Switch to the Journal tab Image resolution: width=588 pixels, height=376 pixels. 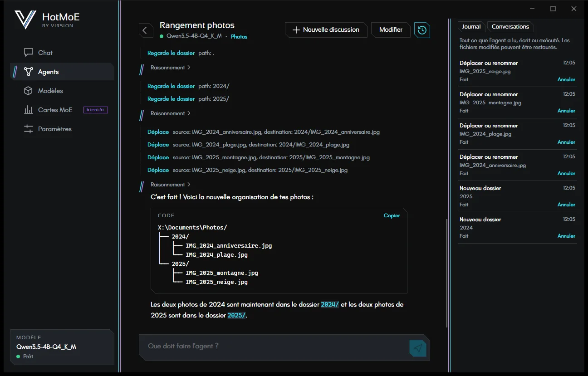point(471,27)
